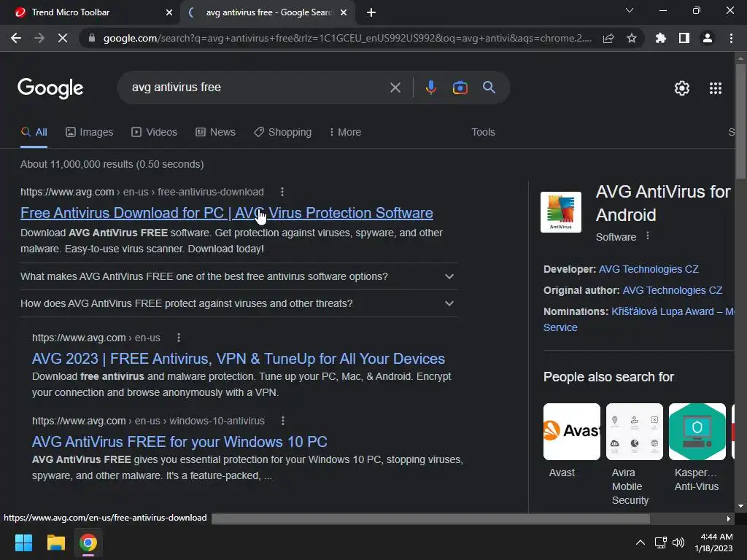This screenshot has width=747, height=560.
Task: Switch to Shopping results
Action: pyautogui.click(x=282, y=133)
